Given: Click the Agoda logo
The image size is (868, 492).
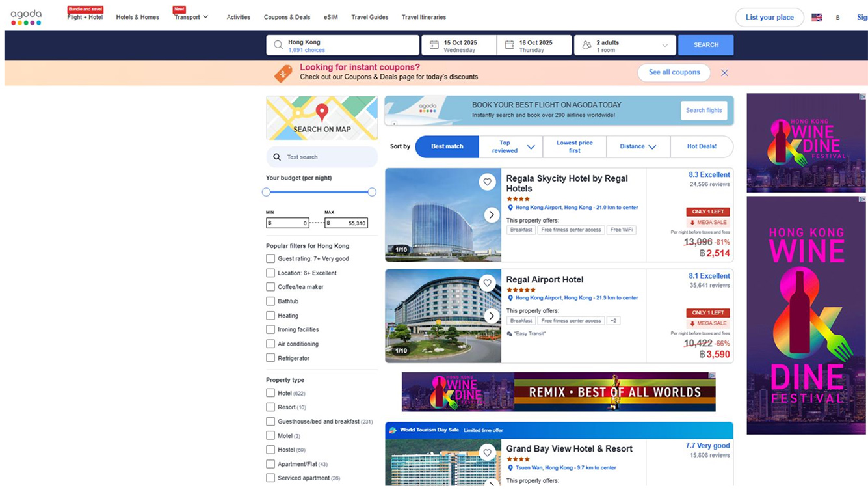Looking at the screenshot, I should [26, 17].
